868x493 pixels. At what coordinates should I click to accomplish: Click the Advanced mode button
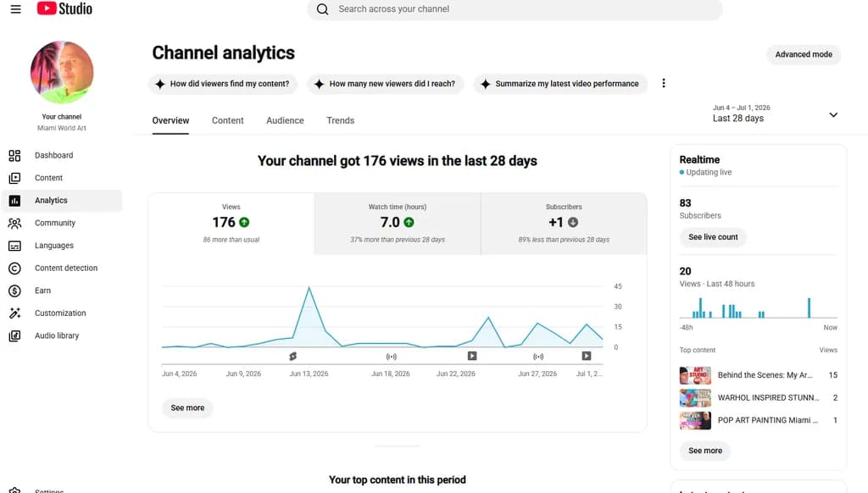pos(804,54)
